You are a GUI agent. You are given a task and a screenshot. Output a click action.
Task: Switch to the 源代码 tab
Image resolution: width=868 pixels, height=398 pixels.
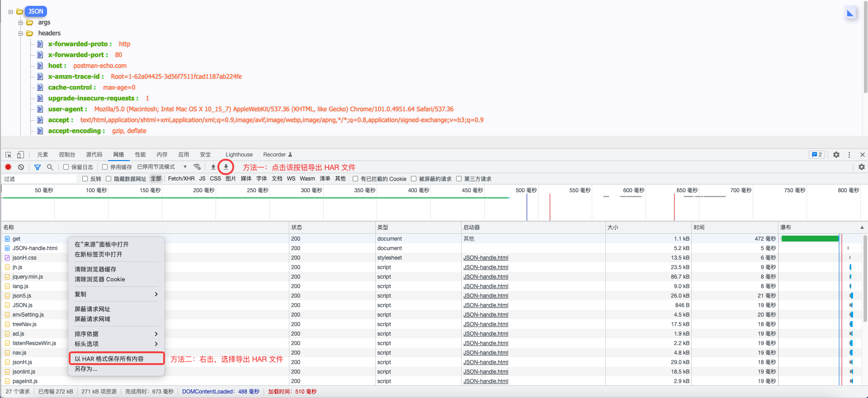click(94, 155)
